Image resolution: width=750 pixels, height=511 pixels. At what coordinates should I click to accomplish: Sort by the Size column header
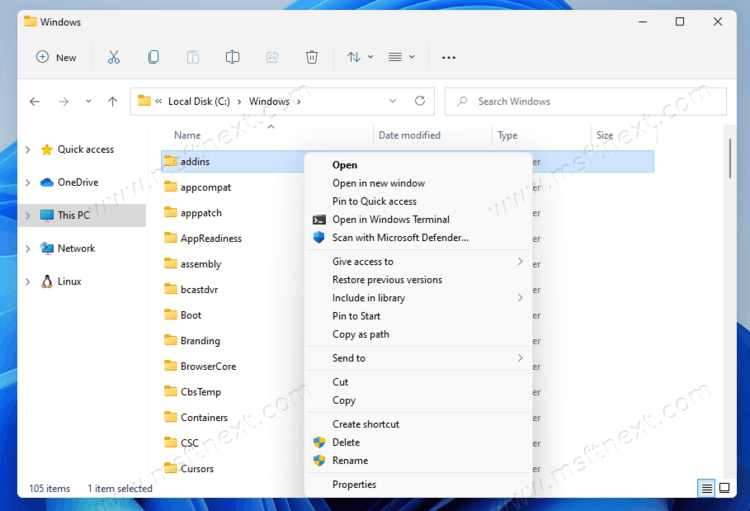(x=605, y=135)
